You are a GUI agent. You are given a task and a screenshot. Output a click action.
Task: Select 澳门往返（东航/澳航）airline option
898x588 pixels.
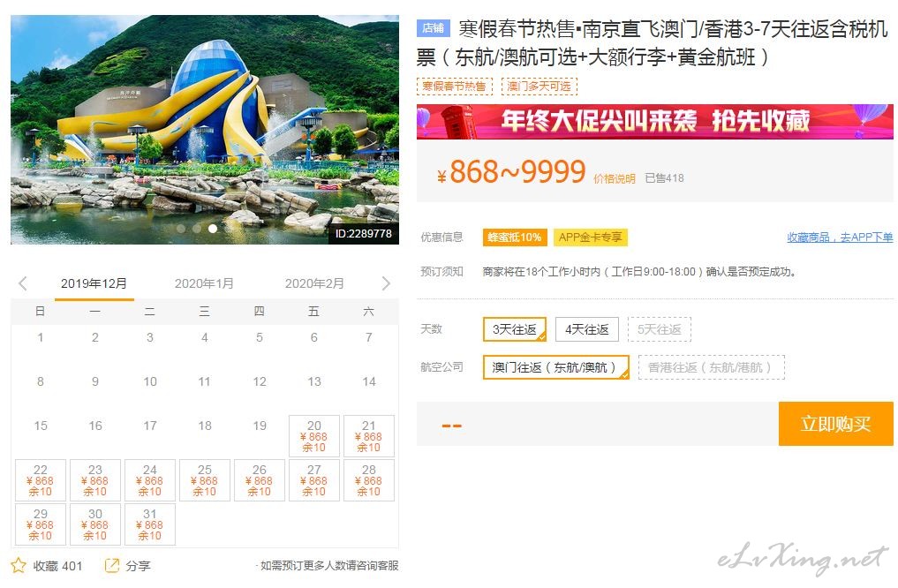coord(555,367)
